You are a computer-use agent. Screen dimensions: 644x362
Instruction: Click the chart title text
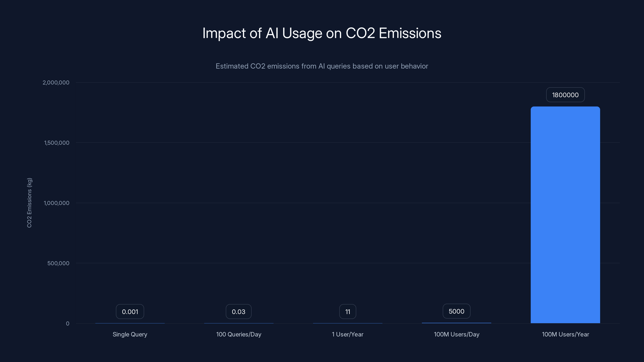[x=322, y=33]
